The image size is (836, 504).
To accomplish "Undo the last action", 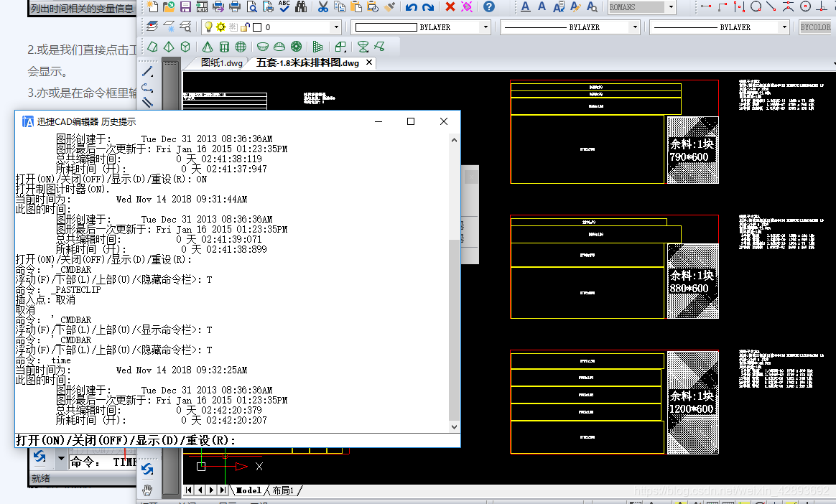I will tap(411, 6).
